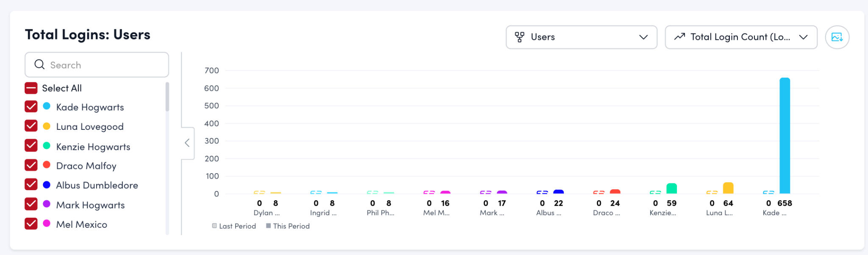This screenshot has width=868, height=255.
Task: Click the Last Period legend square
Action: (214, 226)
